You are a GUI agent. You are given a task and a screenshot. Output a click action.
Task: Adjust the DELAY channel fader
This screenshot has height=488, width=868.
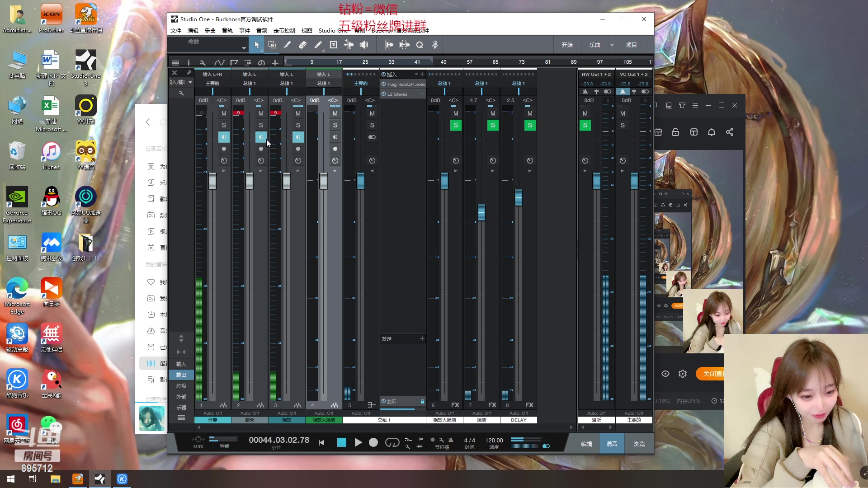point(519,197)
